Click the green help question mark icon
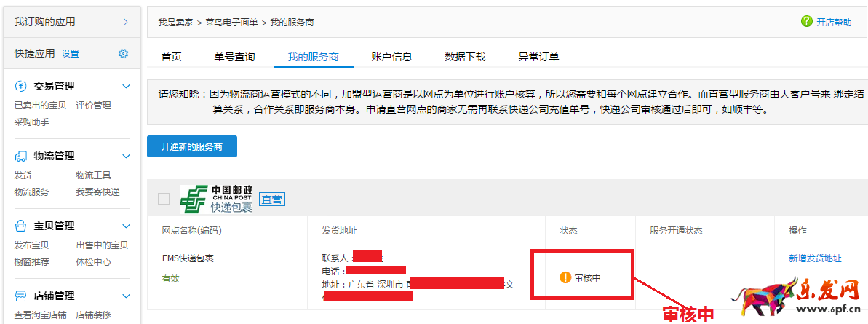The image size is (868, 324). pos(806,22)
